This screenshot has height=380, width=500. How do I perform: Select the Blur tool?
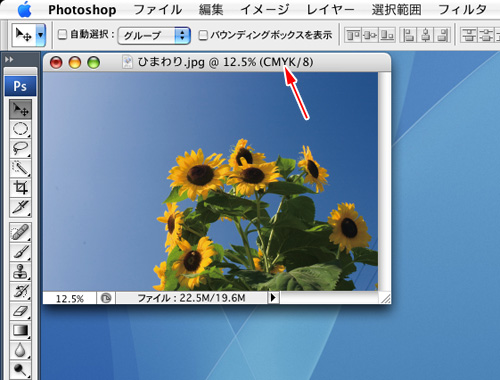20,350
